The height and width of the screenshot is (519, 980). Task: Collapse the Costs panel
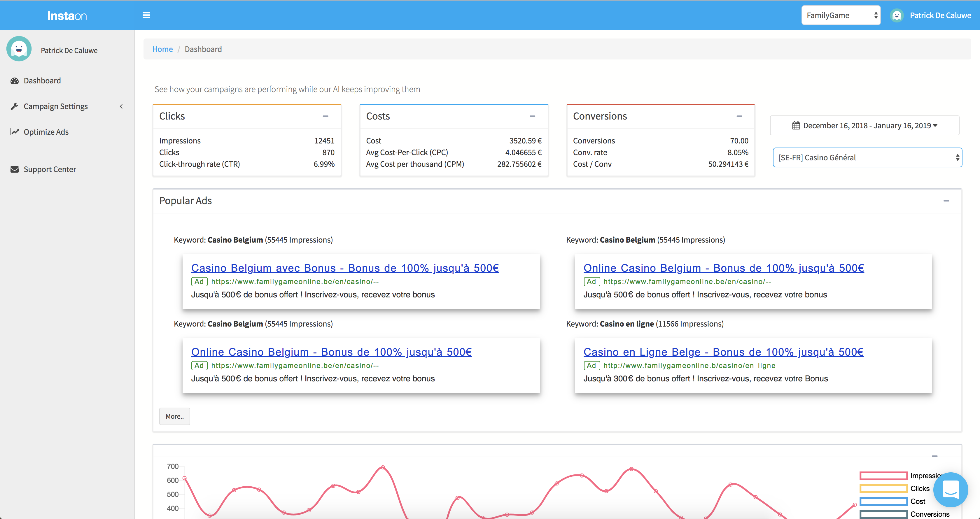(x=532, y=116)
